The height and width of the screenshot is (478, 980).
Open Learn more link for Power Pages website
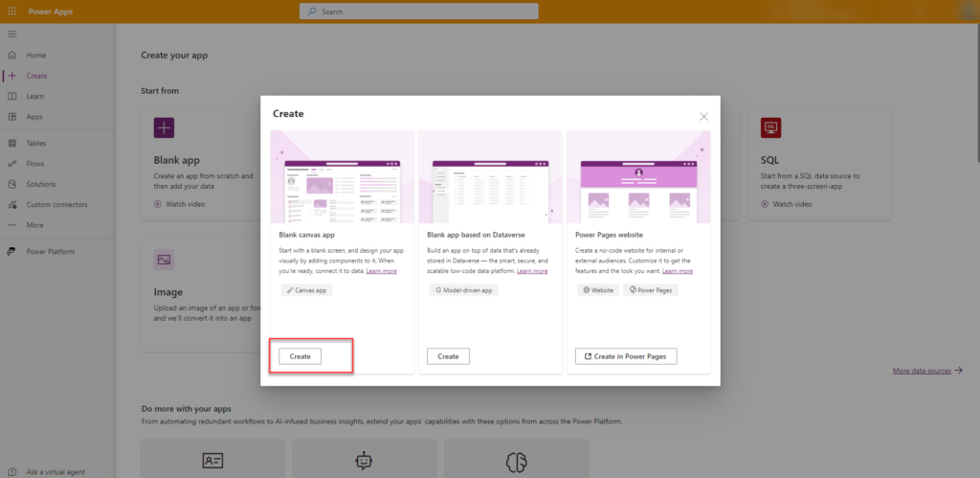(x=677, y=271)
